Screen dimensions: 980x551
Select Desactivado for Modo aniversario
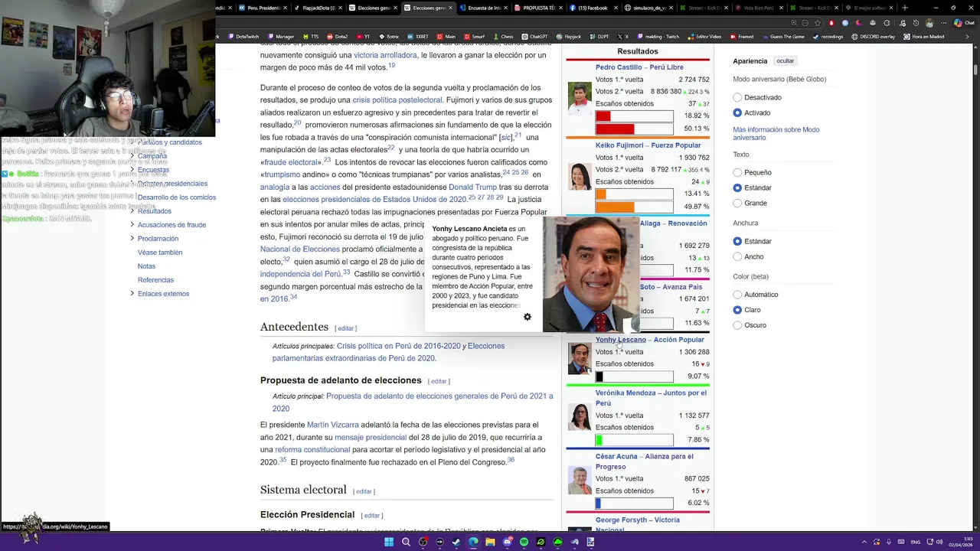click(x=737, y=97)
